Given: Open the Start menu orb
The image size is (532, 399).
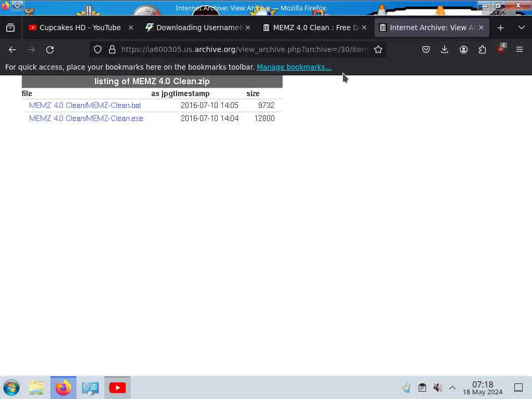Looking at the screenshot, I should (x=11, y=388).
